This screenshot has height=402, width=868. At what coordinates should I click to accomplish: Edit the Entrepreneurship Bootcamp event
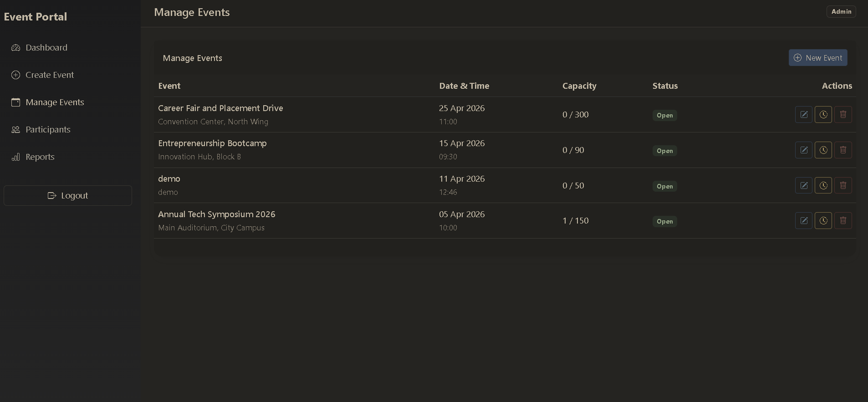point(804,150)
